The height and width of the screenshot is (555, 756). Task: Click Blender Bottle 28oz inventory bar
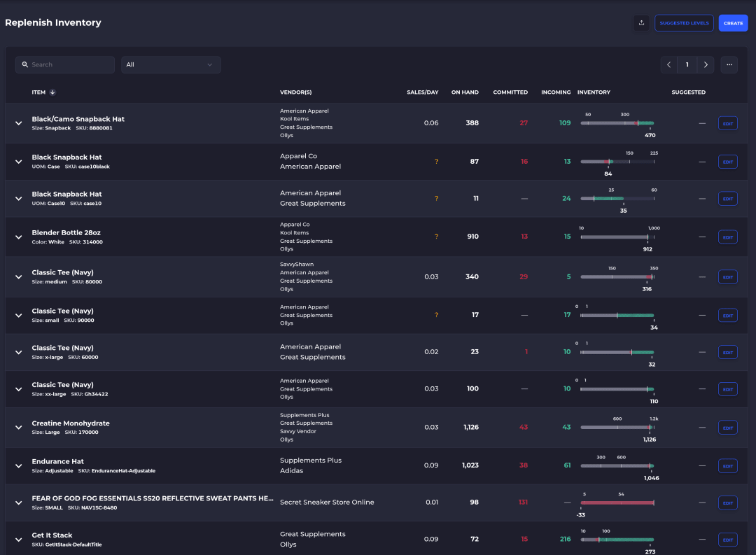click(617, 237)
